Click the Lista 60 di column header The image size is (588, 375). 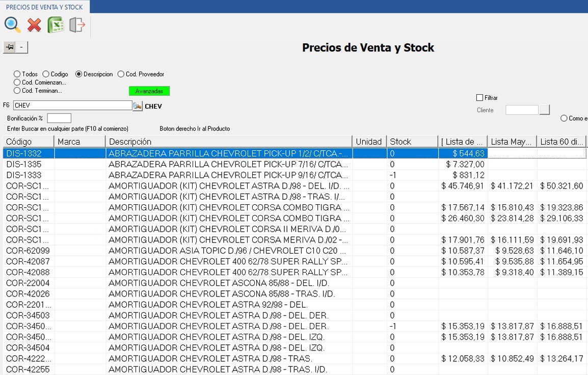[562, 142]
